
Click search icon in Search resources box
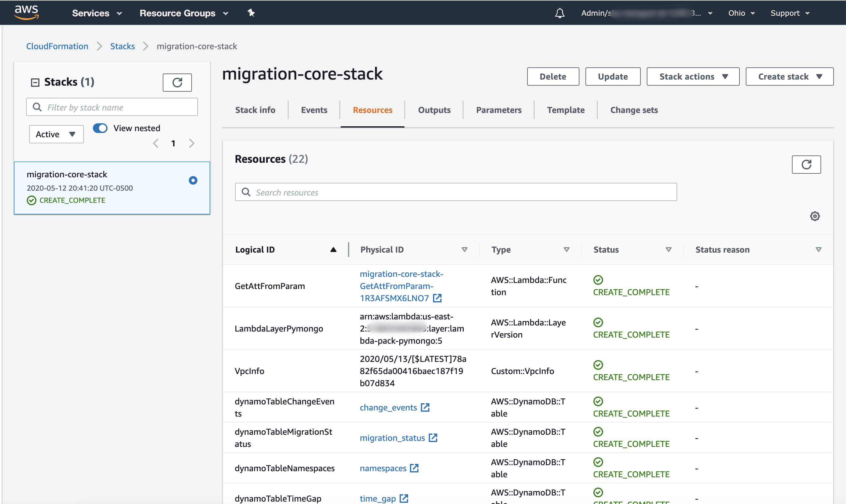[246, 192]
